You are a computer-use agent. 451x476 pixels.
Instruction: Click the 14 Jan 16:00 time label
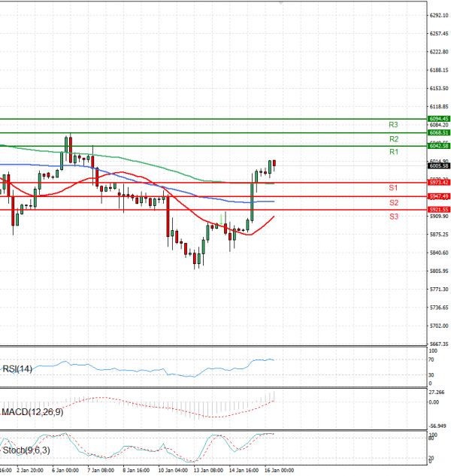(x=244, y=470)
